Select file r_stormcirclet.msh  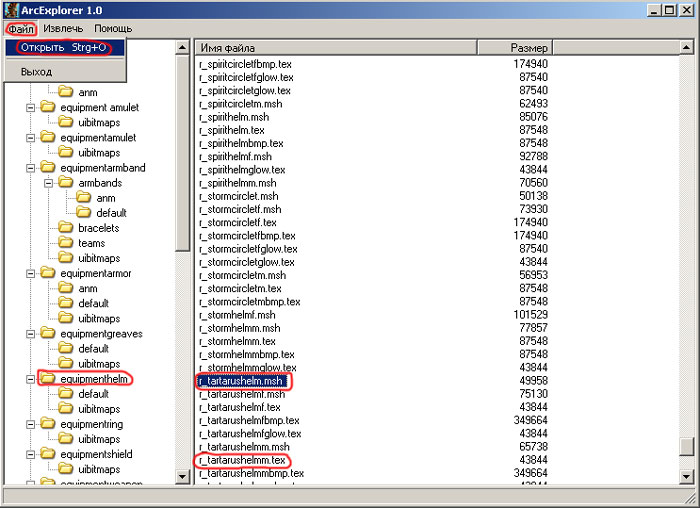[x=238, y=196]
